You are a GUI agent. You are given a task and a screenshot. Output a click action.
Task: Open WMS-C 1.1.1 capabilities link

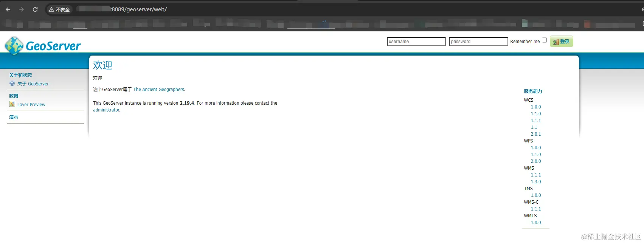[536, 209]
